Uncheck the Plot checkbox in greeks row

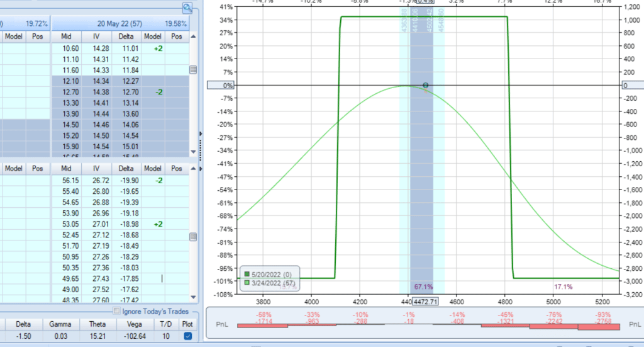[189, 337]
